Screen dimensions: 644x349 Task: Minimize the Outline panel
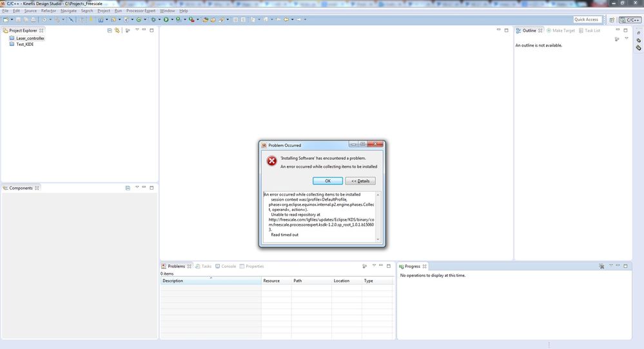[618, 30]
